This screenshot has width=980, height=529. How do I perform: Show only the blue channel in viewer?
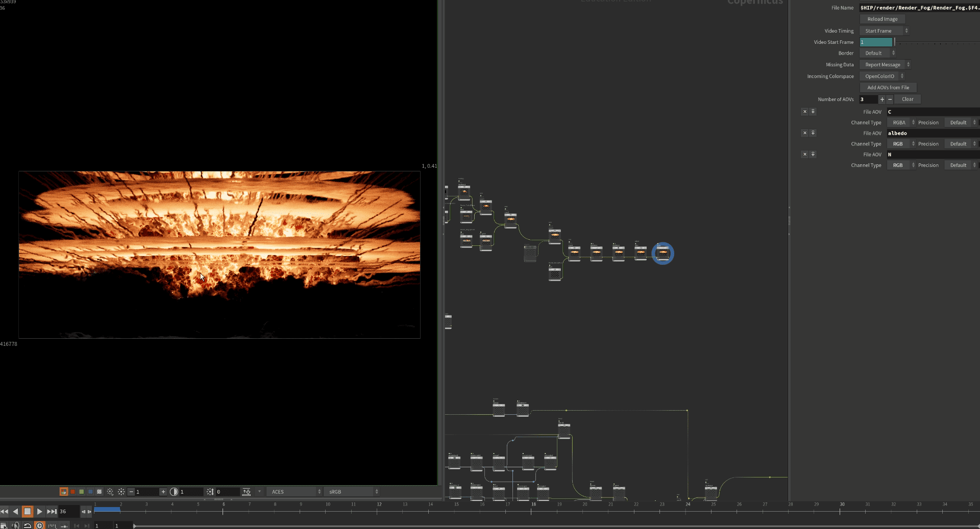(x=90, y=492)
